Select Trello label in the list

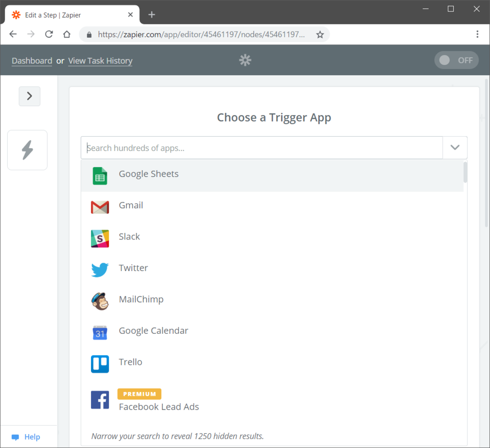(x=130, y=362)
